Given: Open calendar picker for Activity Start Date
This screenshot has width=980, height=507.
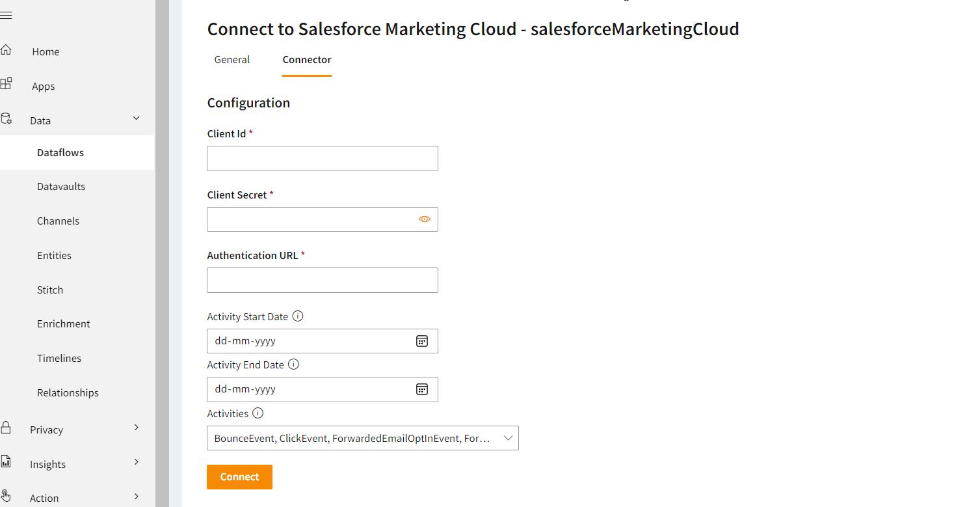Looking at the screenshot, I should point(422,341).
